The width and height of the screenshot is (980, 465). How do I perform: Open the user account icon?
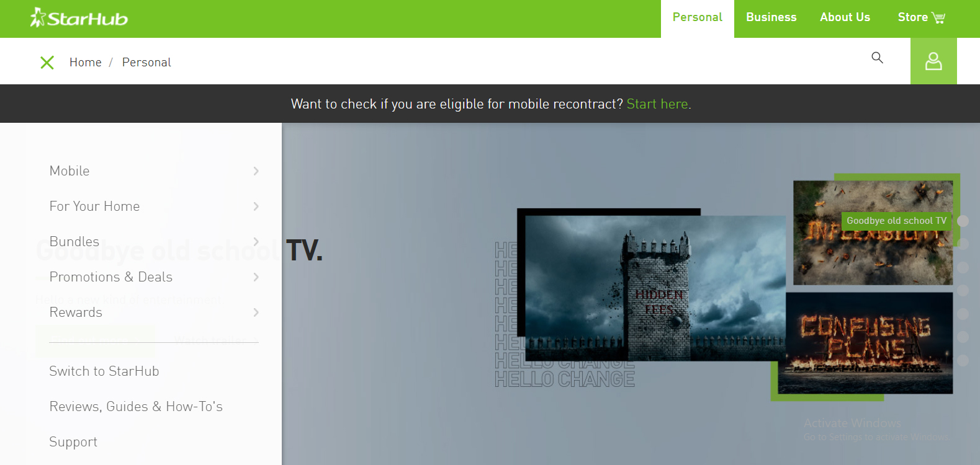(x=933, y=61)
